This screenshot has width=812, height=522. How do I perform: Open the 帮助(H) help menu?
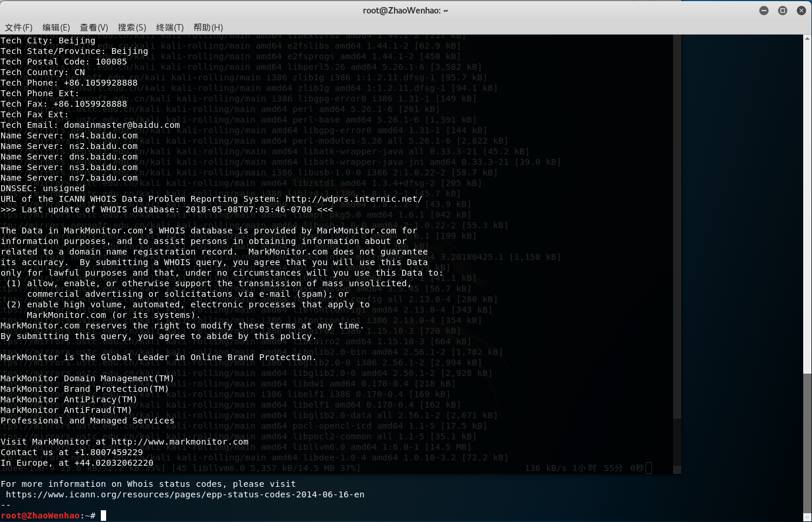(208, 28)
